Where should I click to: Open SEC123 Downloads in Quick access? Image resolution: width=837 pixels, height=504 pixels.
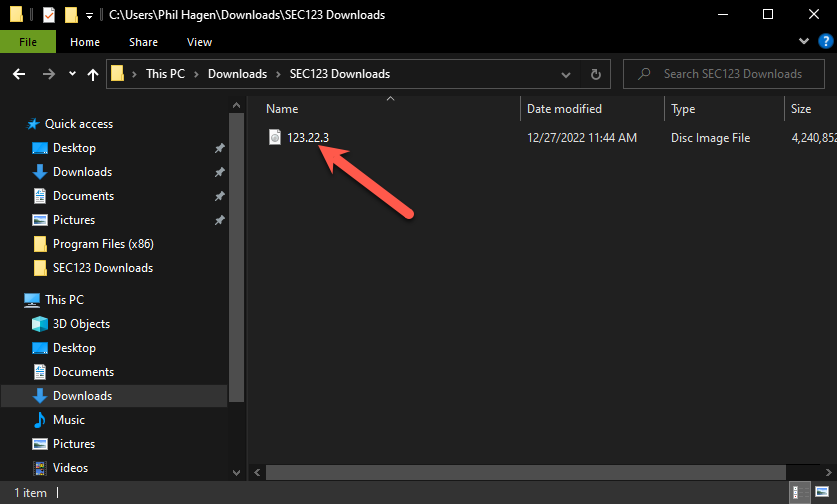coord(102,268)
